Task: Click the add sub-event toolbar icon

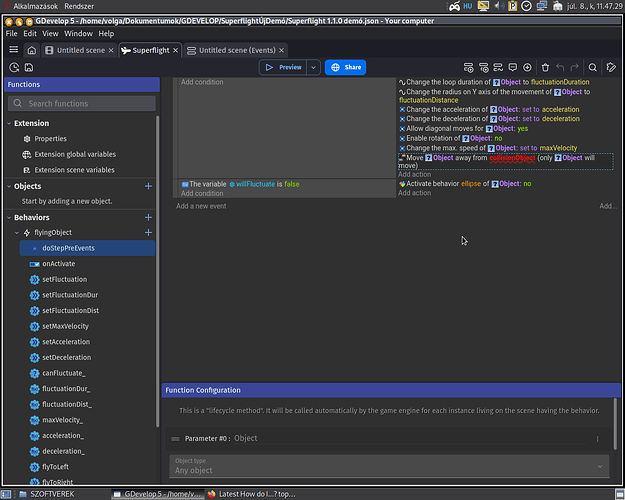Action: (x=483, y=67)
